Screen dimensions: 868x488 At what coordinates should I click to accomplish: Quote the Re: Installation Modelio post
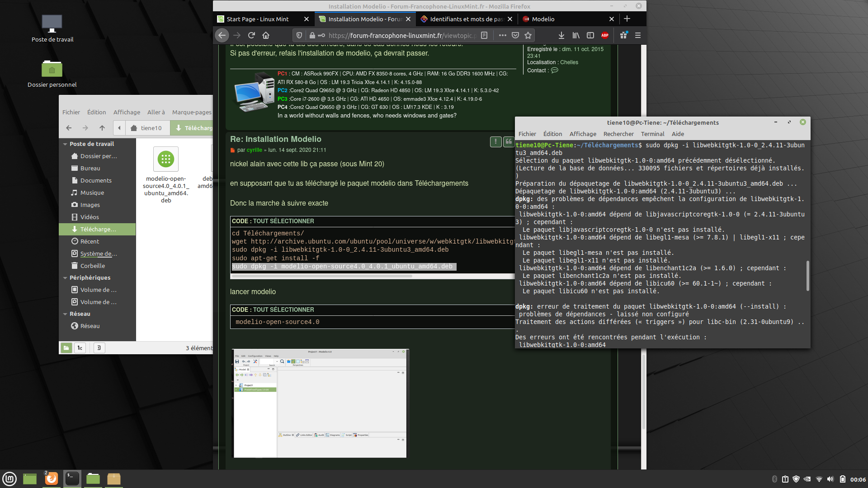click(509, 142)
